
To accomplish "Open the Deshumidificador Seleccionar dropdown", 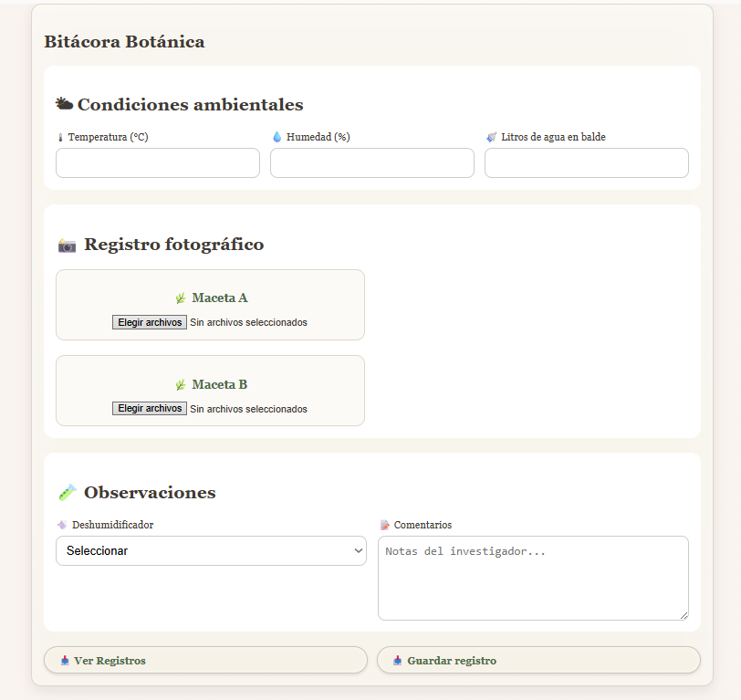I will [x=211, y=550].
